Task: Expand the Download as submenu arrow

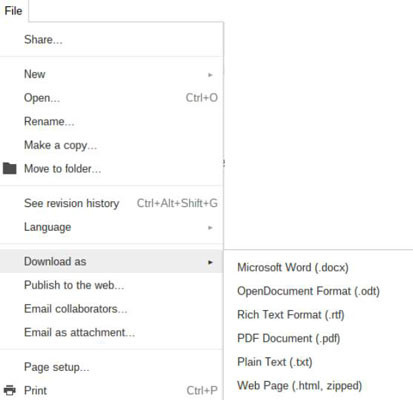Action: coord(210,262)
